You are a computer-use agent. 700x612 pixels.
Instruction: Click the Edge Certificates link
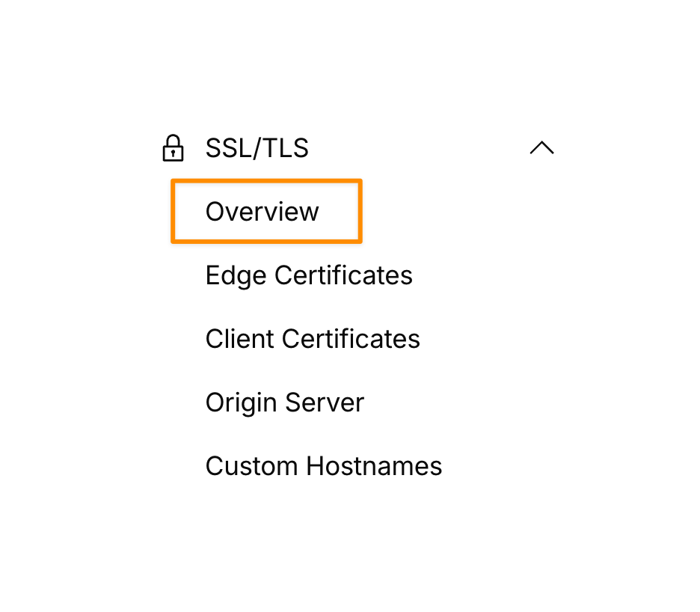pyautogui.click(x=309, y=275)
